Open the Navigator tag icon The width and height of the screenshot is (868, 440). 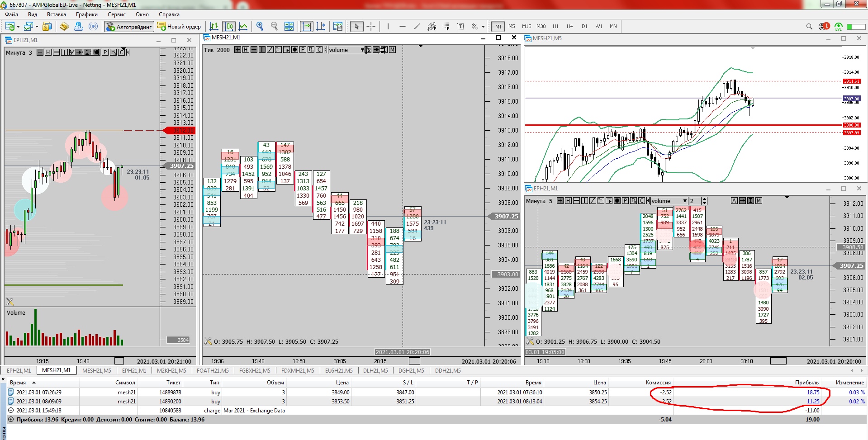(x=64, y=26)
